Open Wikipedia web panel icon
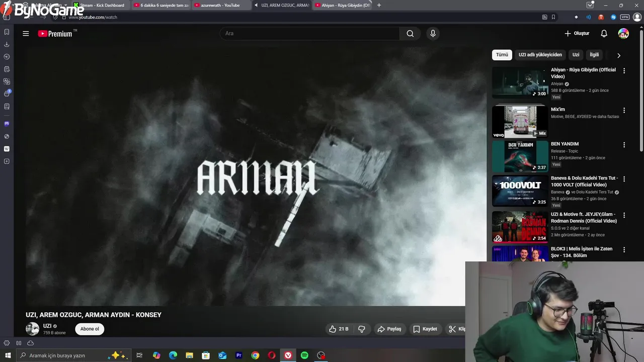The image size is (644, 362). [7, 149]
